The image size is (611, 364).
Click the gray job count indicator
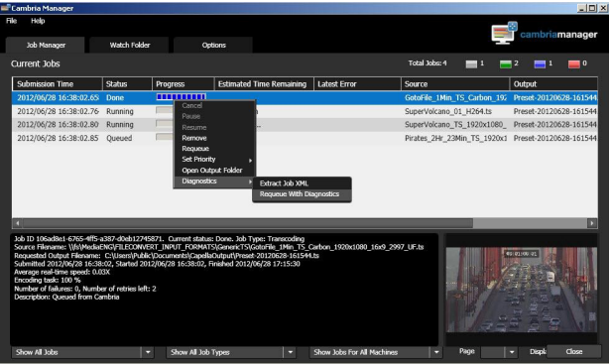(x=471, y=63)
